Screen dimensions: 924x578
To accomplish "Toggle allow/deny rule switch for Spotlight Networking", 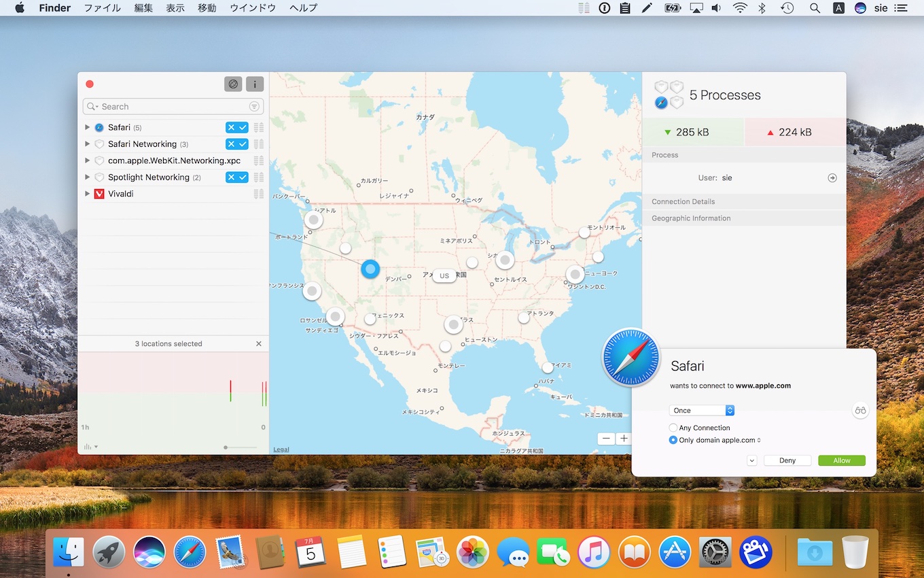I will (x=236, y=177).
